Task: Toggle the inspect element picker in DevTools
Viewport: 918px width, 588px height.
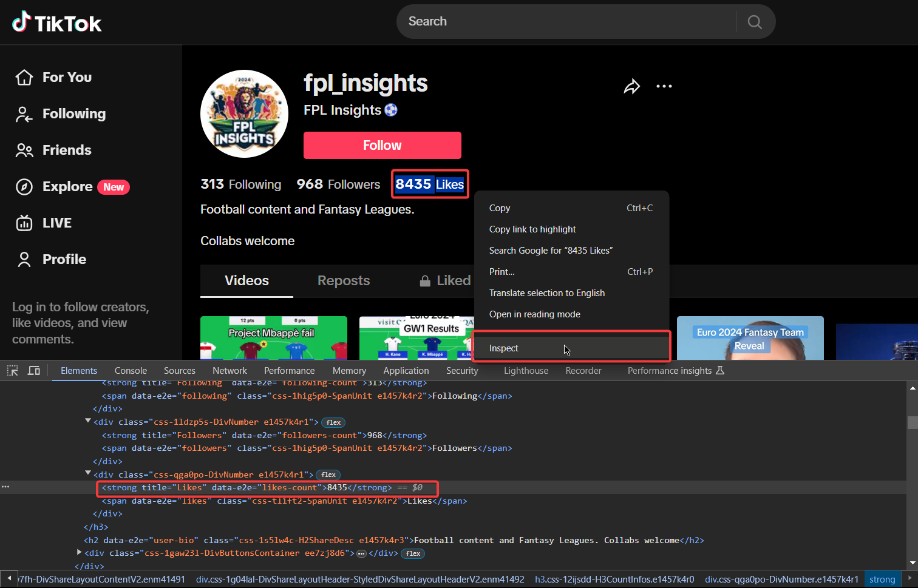Action: [12, 370]
